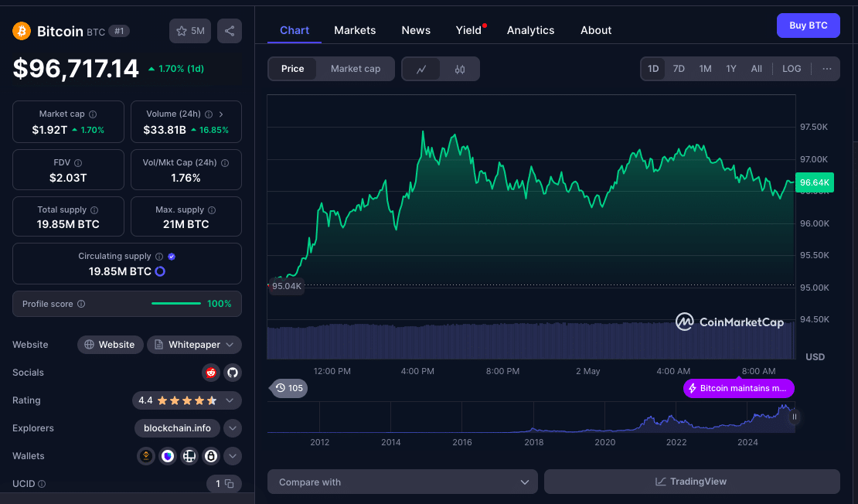Set chart range to All
This screenshot has width=858, height=504.
click(x=756, y=69)
